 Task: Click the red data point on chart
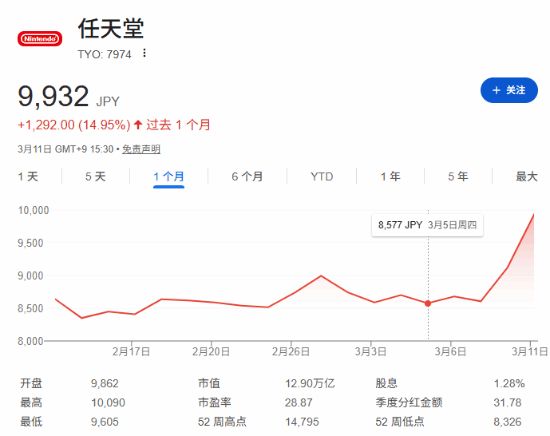428,303
